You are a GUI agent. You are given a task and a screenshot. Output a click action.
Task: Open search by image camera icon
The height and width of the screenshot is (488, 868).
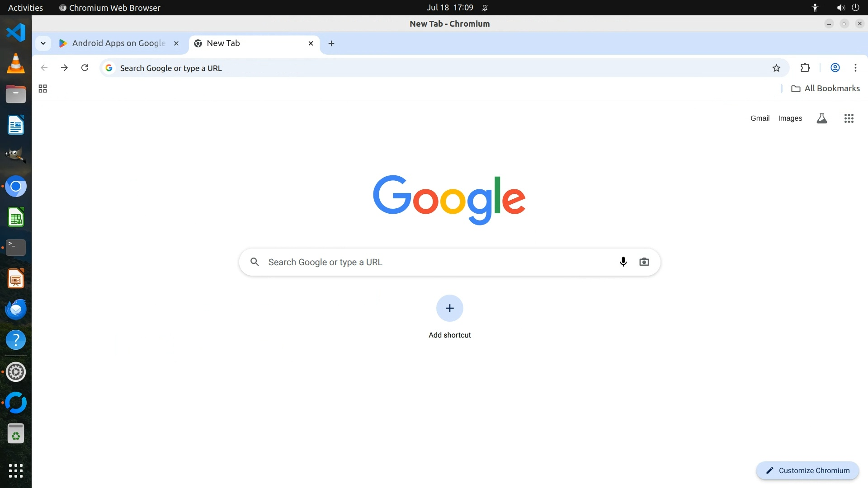(x=644, y=262)
